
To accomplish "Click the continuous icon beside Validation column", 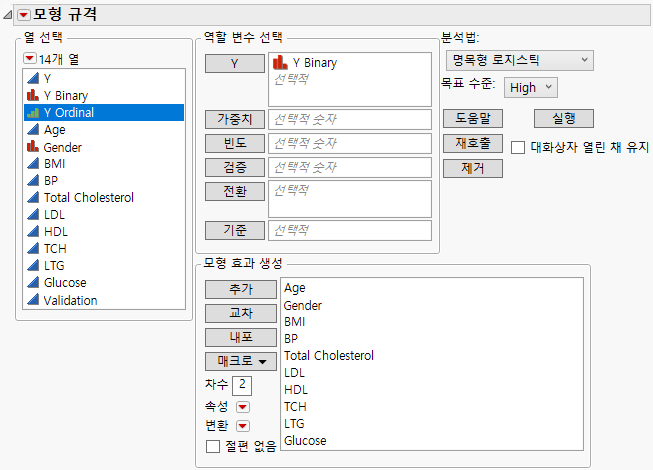I will pos(33,300).
